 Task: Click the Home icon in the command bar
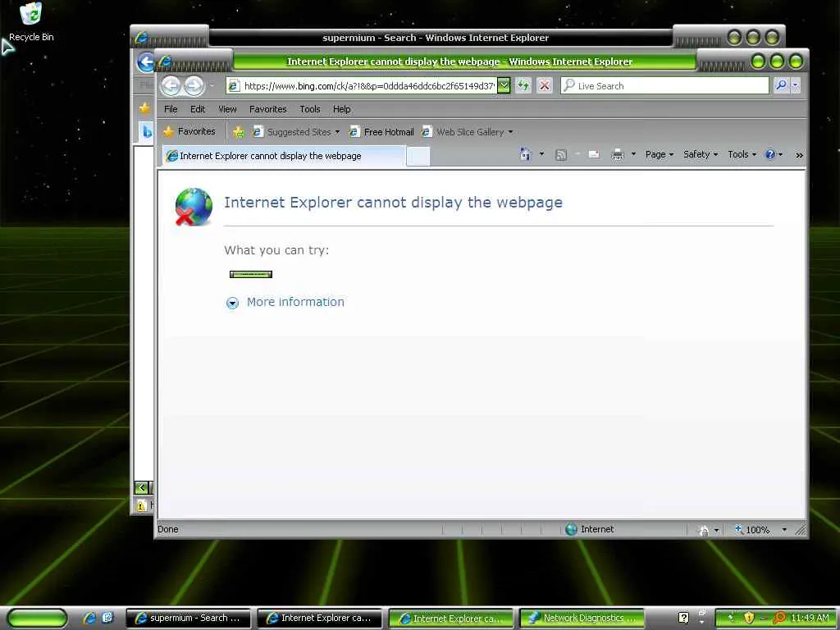pyautogui.click(x=526, y=154)
